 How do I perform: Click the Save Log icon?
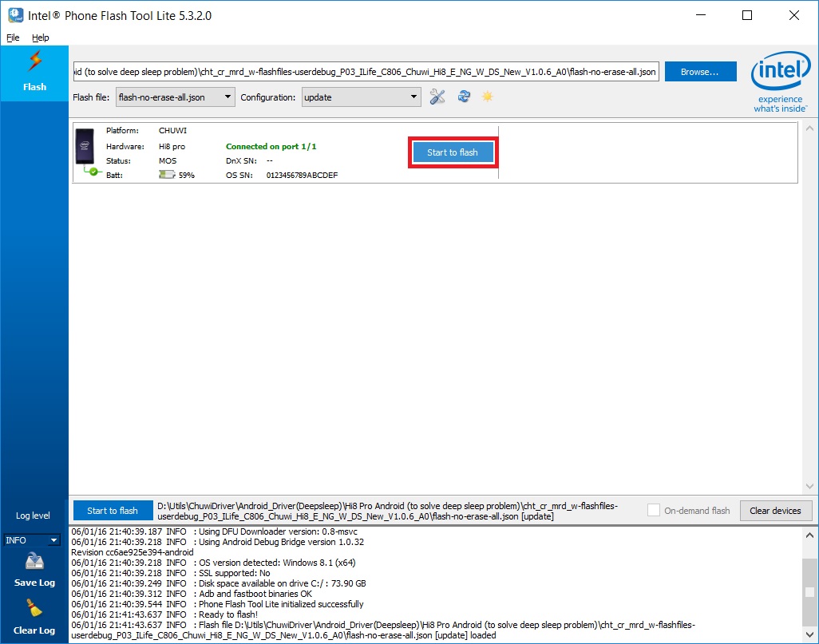click(x=34, y=562)
